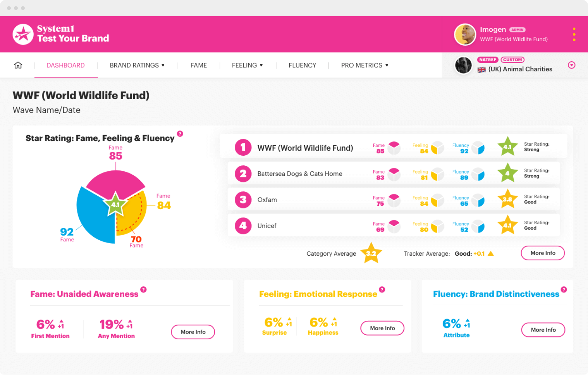Viewport: 588px width, 375px height.
Task: Select rank 3 badge for Oxfam
Action: pos(243,200)
